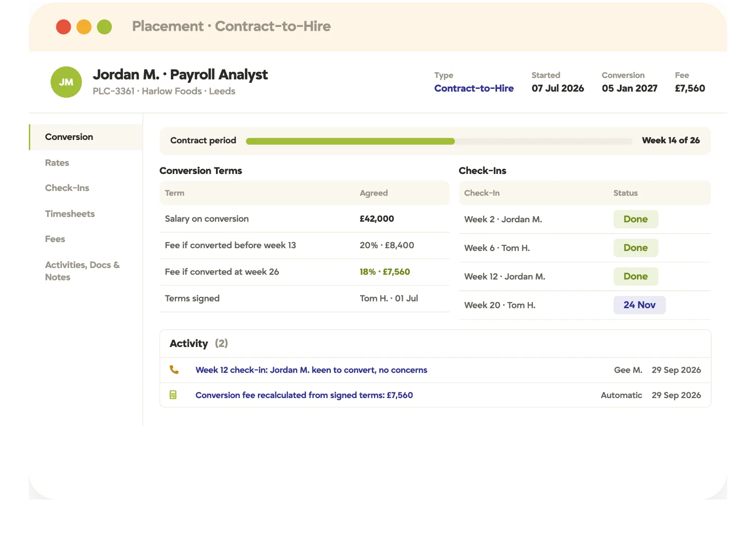The height and width of the screenshot is (538, 756).
Task: Open Activities, Docs & Notes section
Action: 83,271
